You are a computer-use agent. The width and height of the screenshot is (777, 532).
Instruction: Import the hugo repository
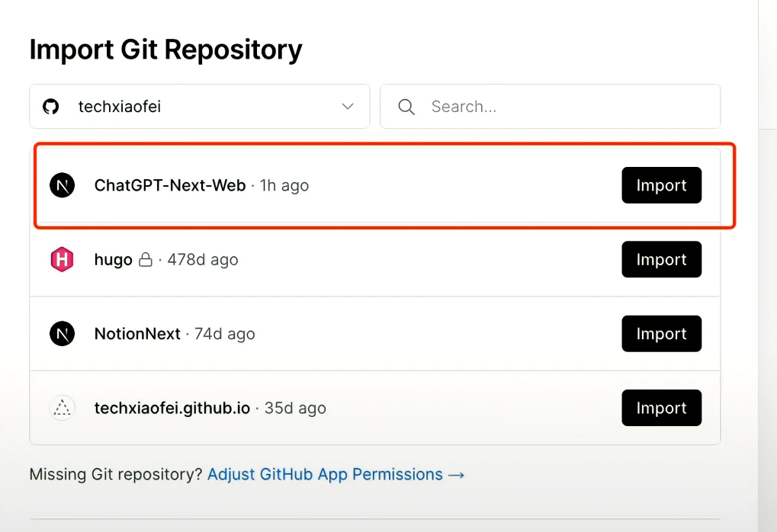point(662,259)
